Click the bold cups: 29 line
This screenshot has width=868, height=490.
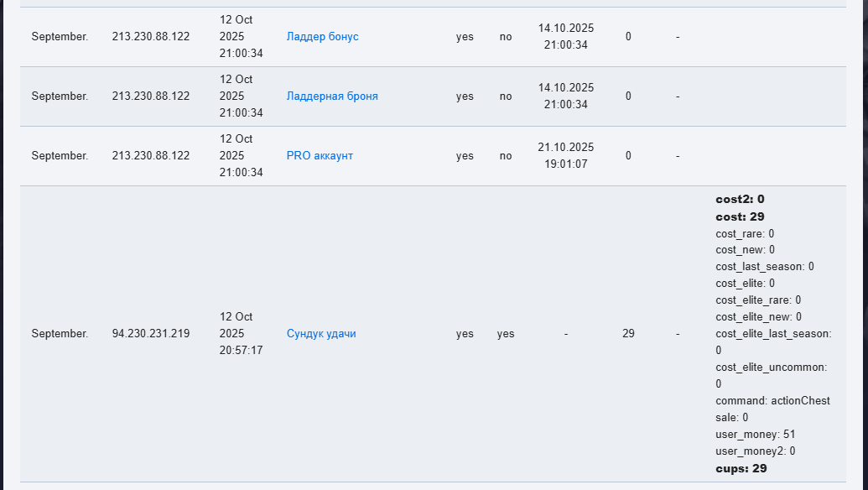[741, 468]
